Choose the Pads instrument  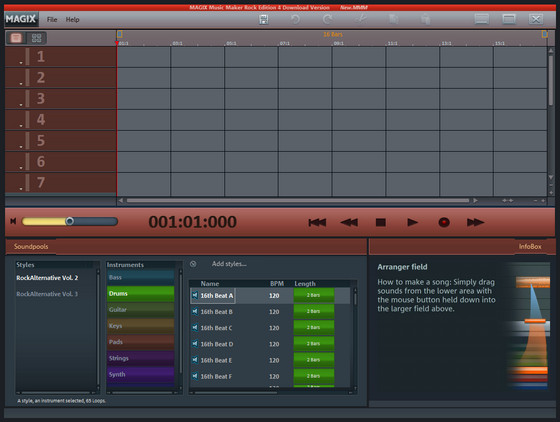(140, 342)
